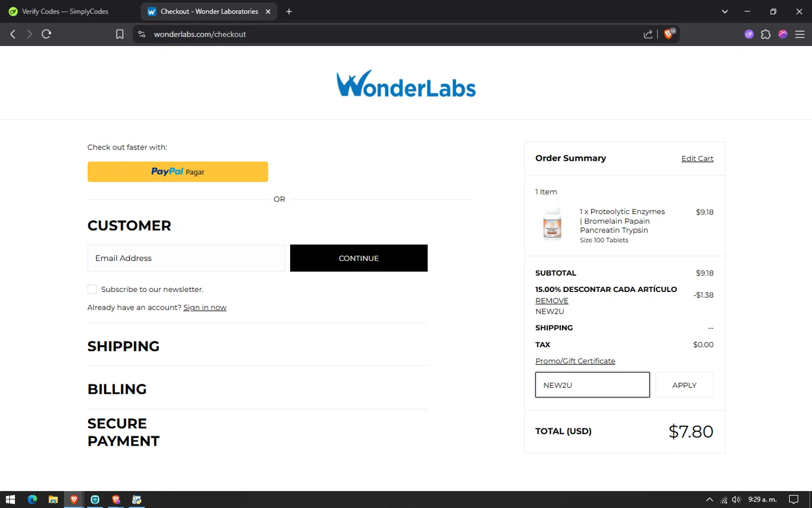812x508 pixels.
Task: Open the Brave Rewards wallet icon
Action: point(783,34)
